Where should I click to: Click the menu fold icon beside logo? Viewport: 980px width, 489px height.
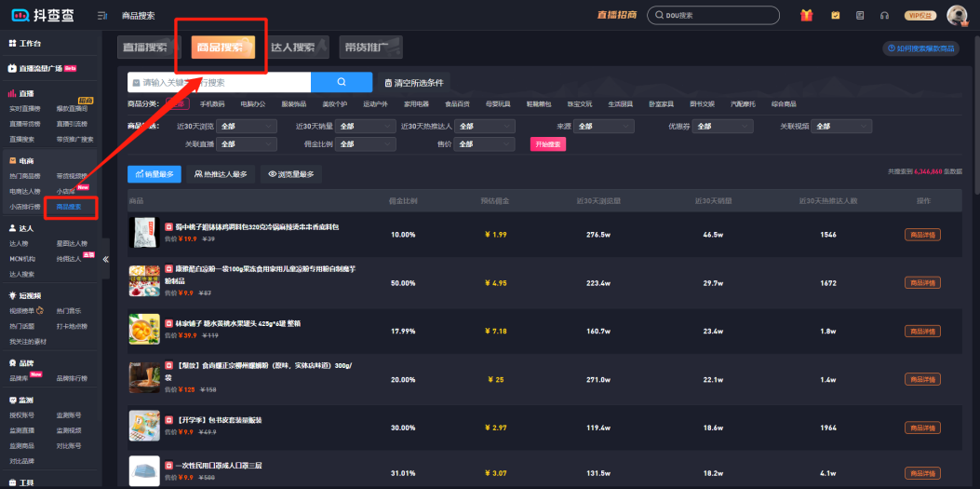[x=101, y=15]
